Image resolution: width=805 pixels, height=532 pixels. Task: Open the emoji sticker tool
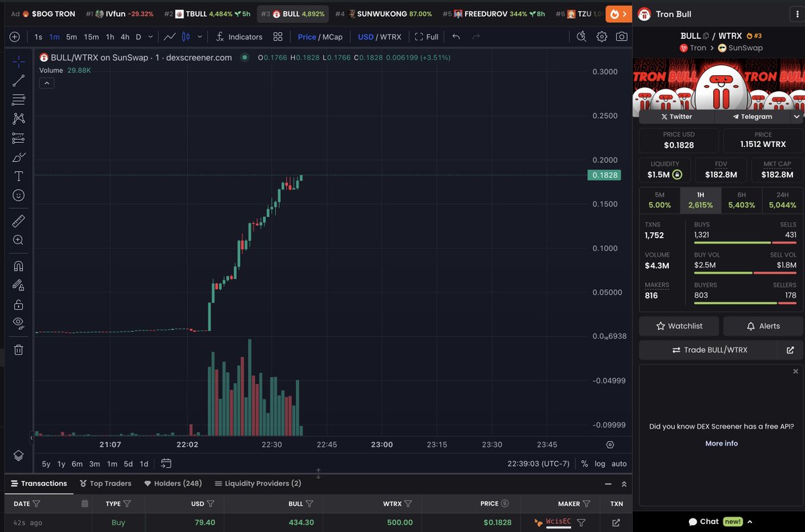click(x=18, y=195)
